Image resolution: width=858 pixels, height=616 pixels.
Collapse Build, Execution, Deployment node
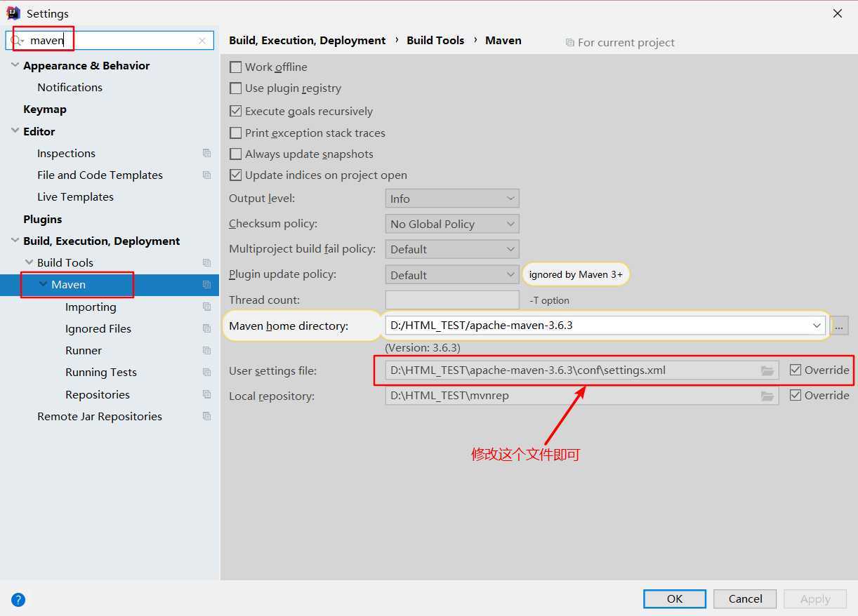[x=15, y=241]
